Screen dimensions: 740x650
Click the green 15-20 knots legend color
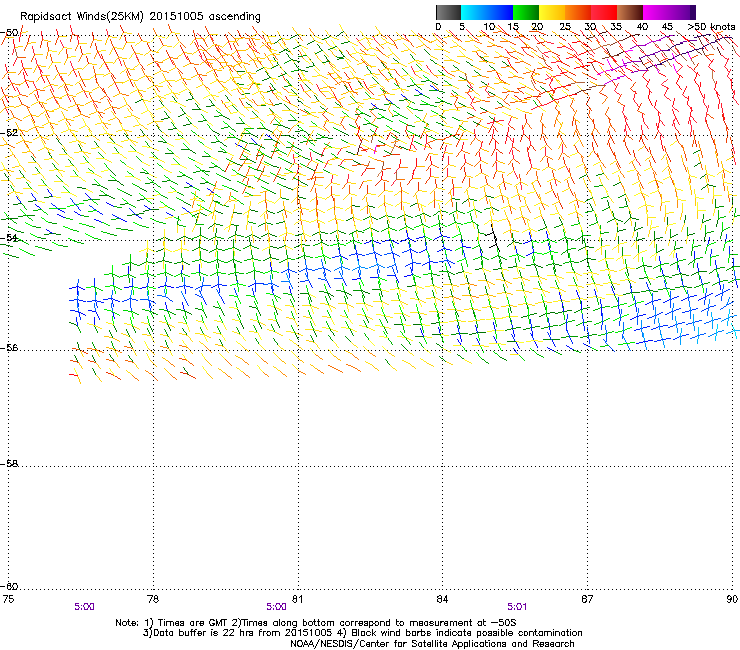click(x=526, y=12)
